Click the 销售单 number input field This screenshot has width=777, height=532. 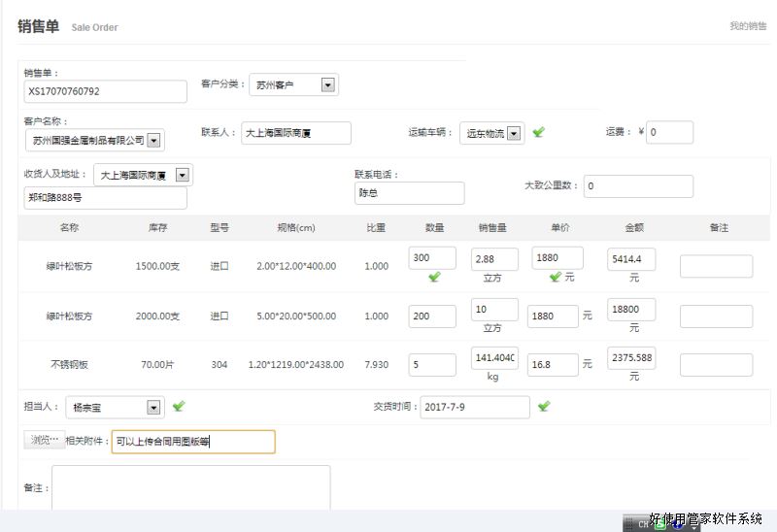point(105,91)
